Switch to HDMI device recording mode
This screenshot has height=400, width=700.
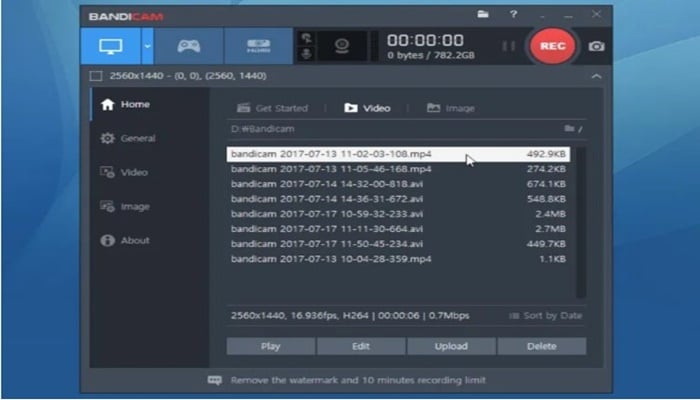[x=258, y=46]
